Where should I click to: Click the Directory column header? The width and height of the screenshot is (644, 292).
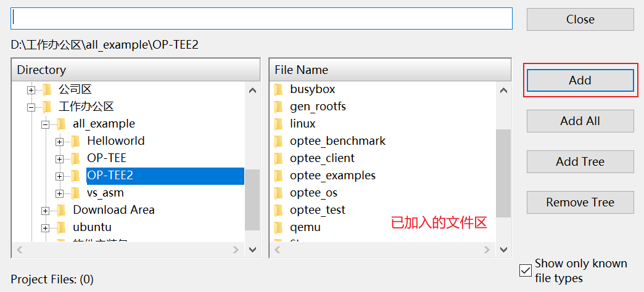136,70
